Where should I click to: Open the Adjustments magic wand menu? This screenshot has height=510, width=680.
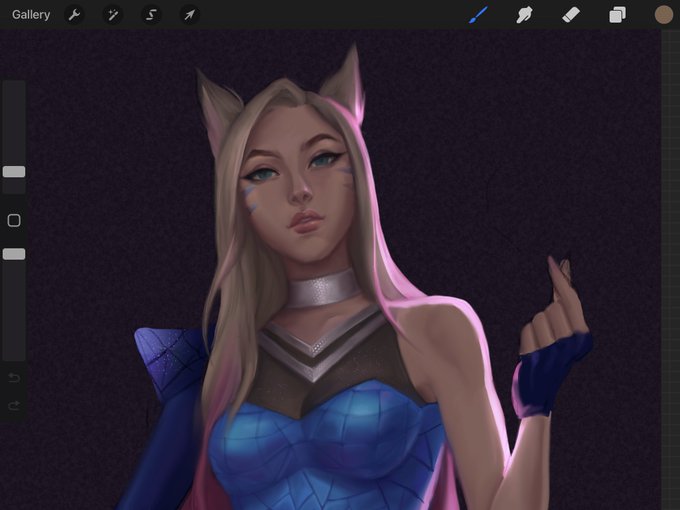(x=113, y=15)
